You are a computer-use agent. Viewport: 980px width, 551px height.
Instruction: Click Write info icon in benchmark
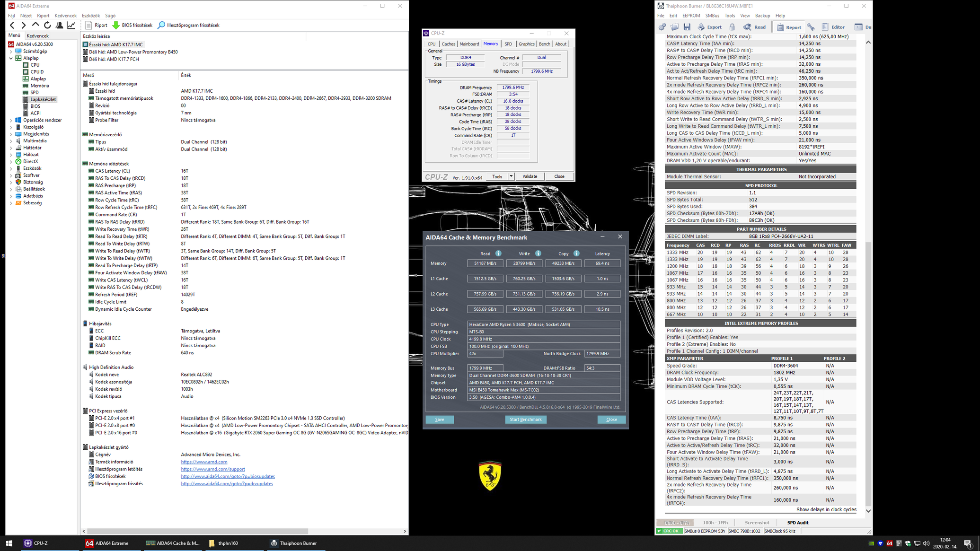[x=538, y=254]
